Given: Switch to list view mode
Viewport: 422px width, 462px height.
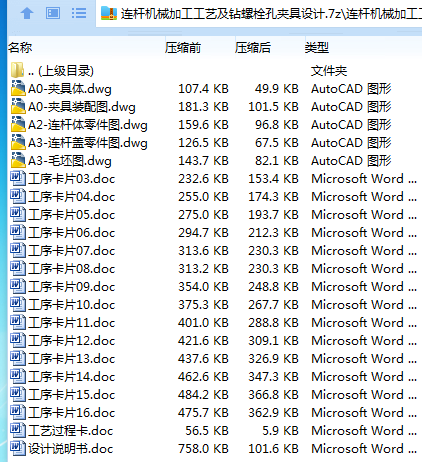Looking at the screenshot, I should 79,13.
